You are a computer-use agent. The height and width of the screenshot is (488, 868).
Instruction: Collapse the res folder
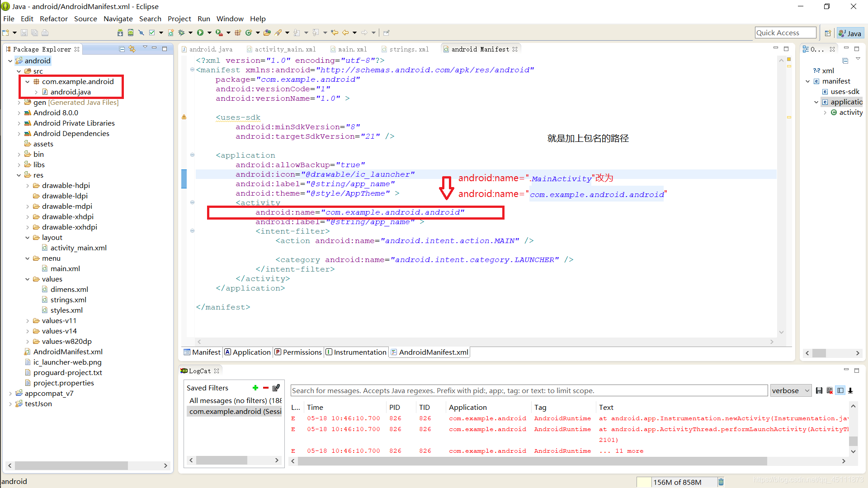[19, 175]
